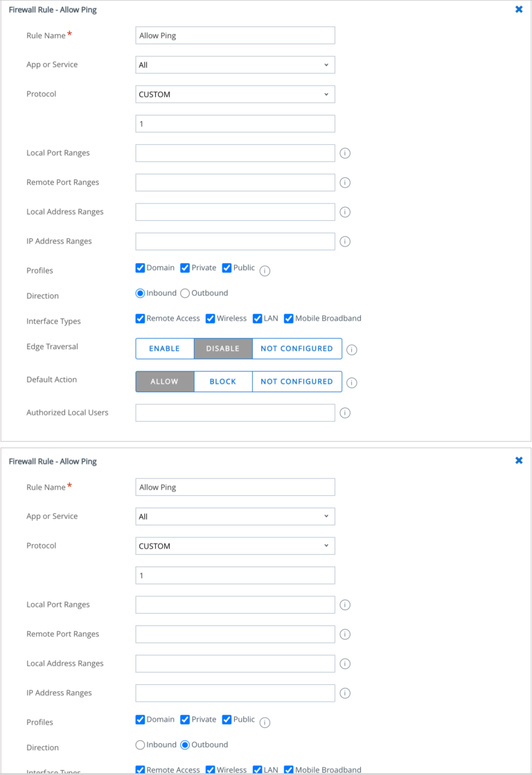Click inside the Rule Name field
This screenshot has width=532, height=775.
[235, 35]
